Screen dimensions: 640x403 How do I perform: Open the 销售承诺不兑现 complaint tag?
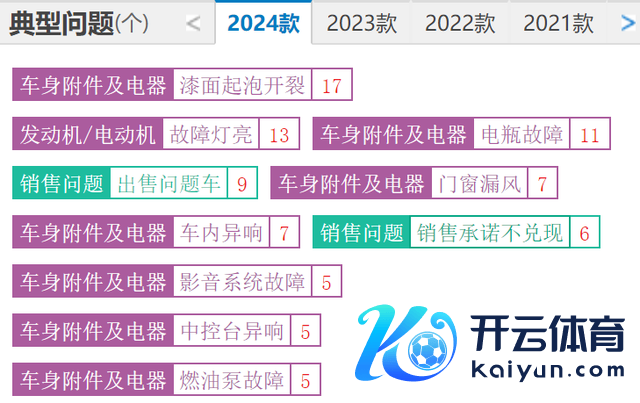point(490,233)
